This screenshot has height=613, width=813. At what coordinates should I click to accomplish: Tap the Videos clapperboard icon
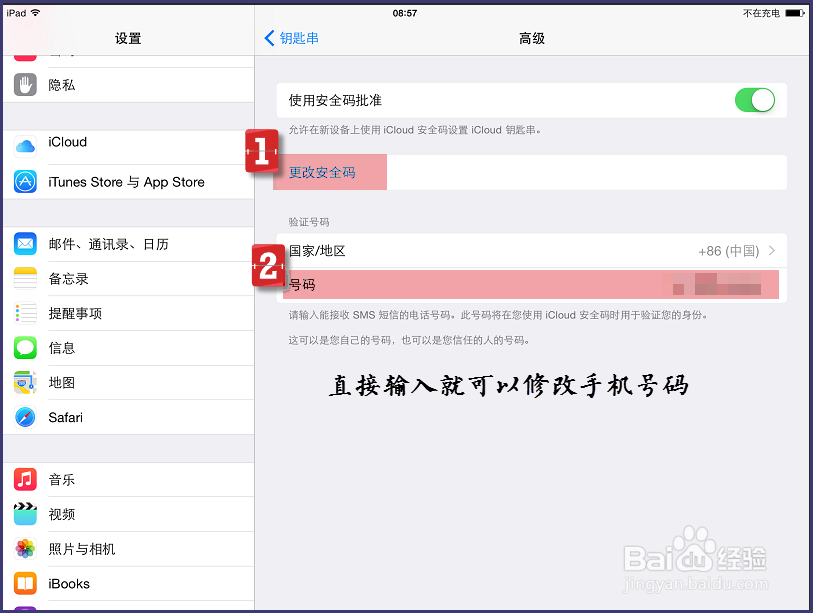click(x=25, y=514)
